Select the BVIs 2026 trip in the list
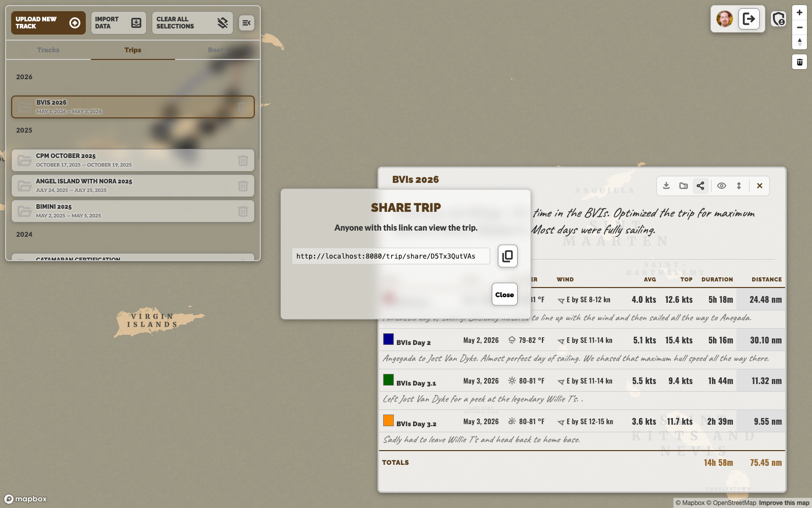The height and width of the screenshot is (508, 812). [x=133, y=107]
